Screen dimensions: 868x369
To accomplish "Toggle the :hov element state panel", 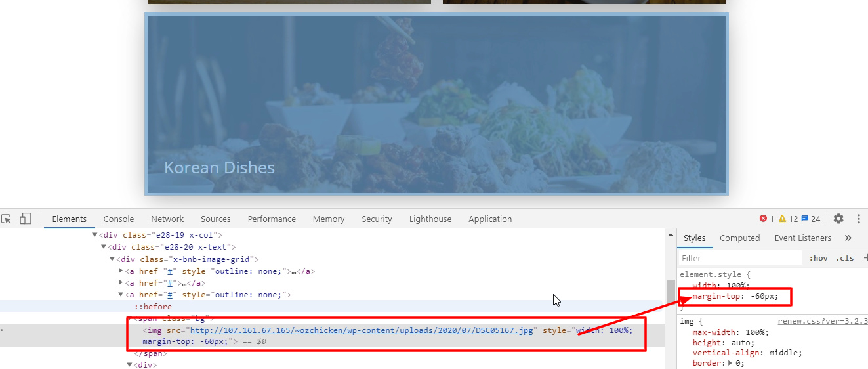I will tap(818, 258).
